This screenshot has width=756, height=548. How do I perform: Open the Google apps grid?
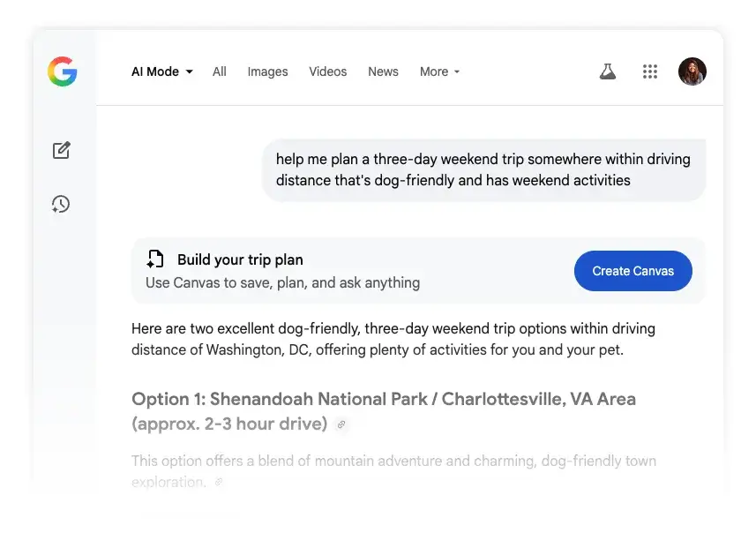650,71
